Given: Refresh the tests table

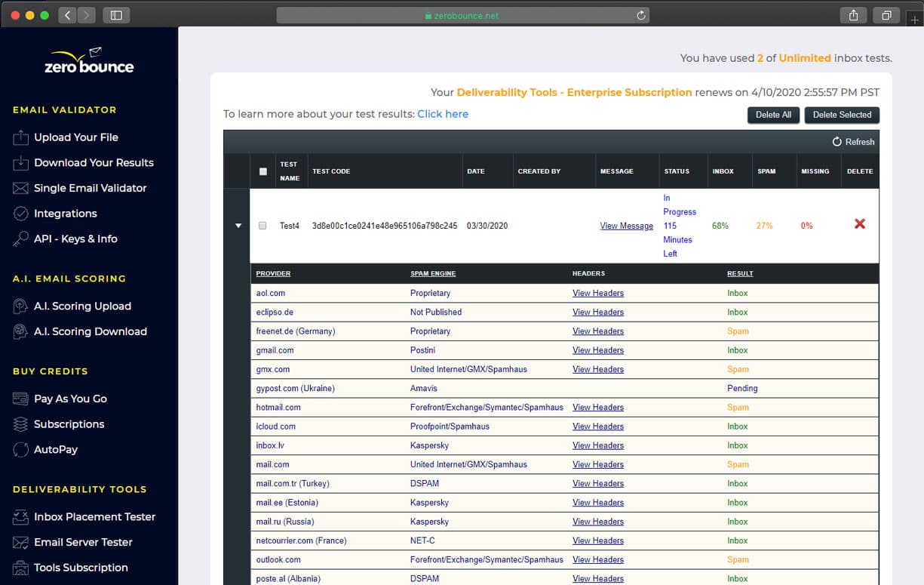Looking at the screenshot, I should coord(853,142).
